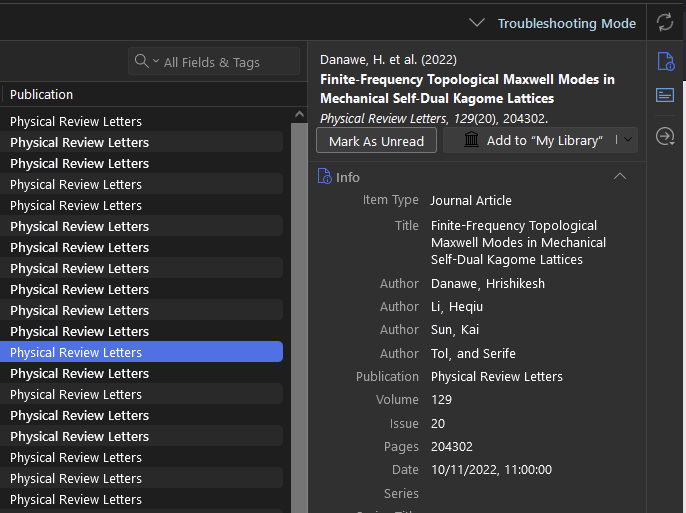Image resolution: width=686 pixels, height=513 pixels.
Task: Open the Info side pane icon
Action: (x=665, y=61)
